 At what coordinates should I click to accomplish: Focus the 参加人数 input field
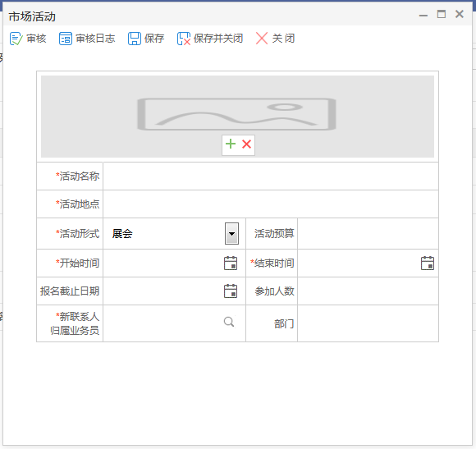point(368,291)
